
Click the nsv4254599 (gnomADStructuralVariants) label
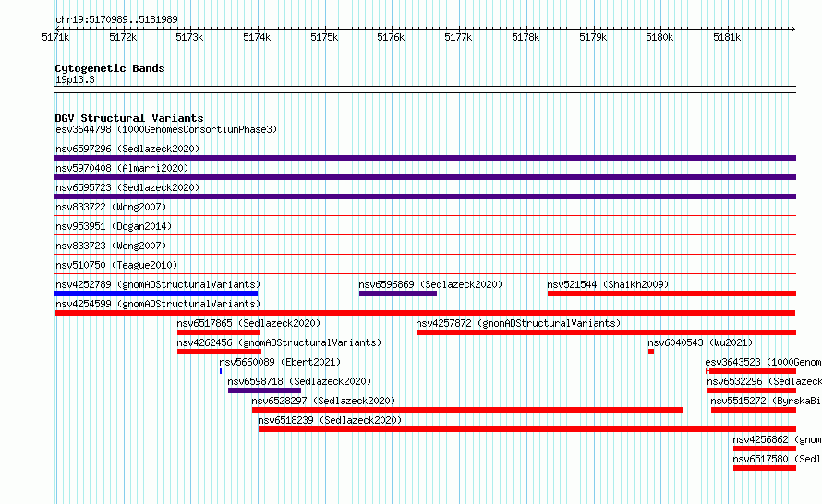click(x=158, y=304)
